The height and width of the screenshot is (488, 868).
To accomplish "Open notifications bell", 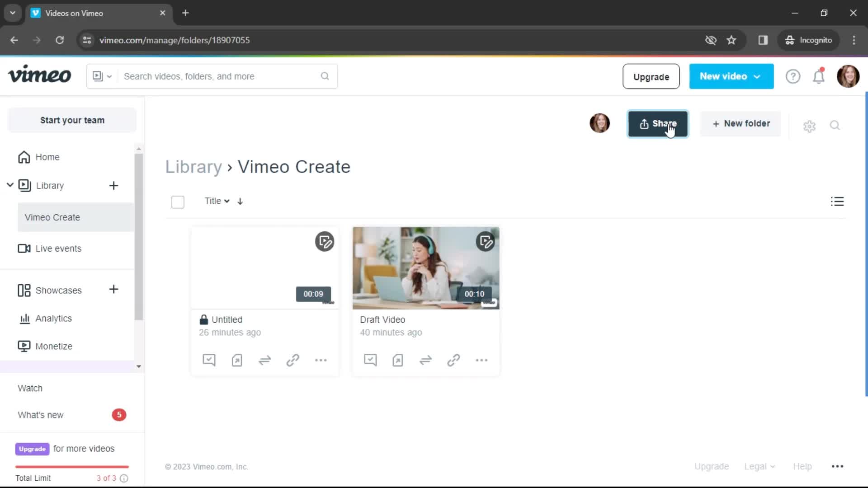I will coord(819,76).
